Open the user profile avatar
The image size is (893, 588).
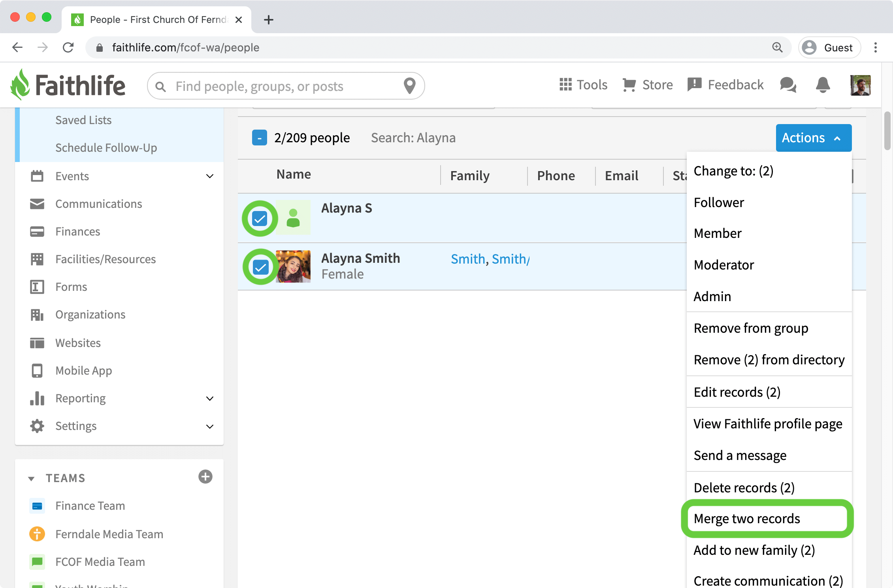(860, 85)
